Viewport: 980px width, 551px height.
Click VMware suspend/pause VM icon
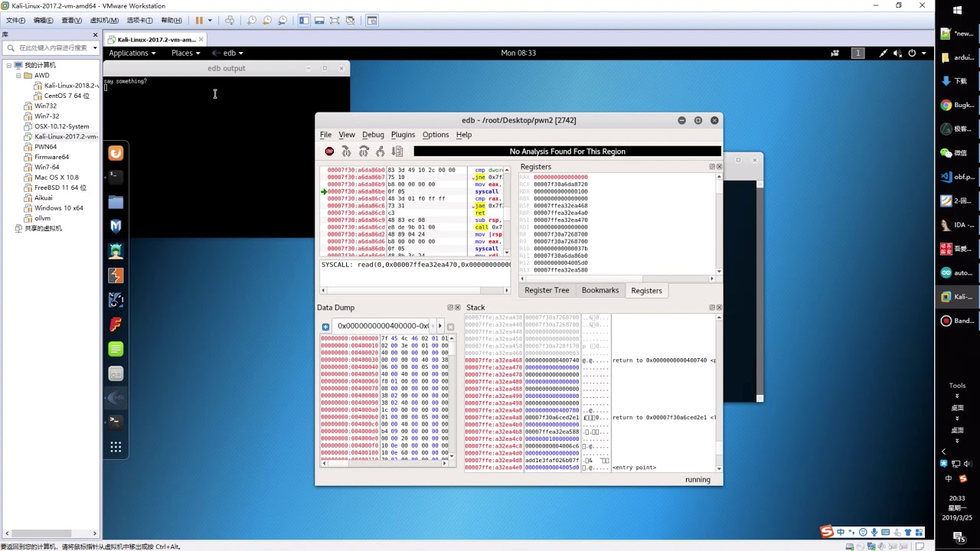click(199, 21)
